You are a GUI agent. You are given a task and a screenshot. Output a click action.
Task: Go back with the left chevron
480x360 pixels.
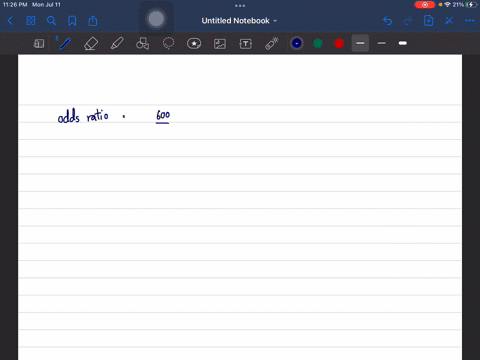pos(10,21)
